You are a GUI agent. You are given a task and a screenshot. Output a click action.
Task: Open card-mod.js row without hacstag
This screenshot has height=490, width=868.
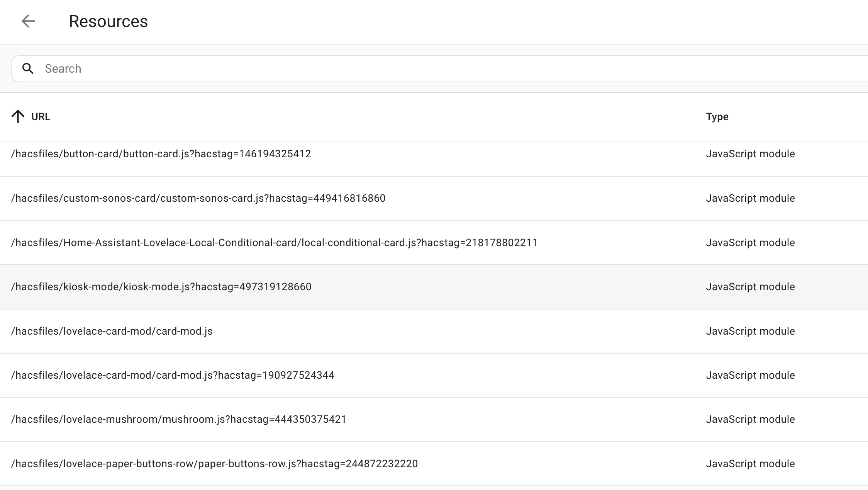112,331
